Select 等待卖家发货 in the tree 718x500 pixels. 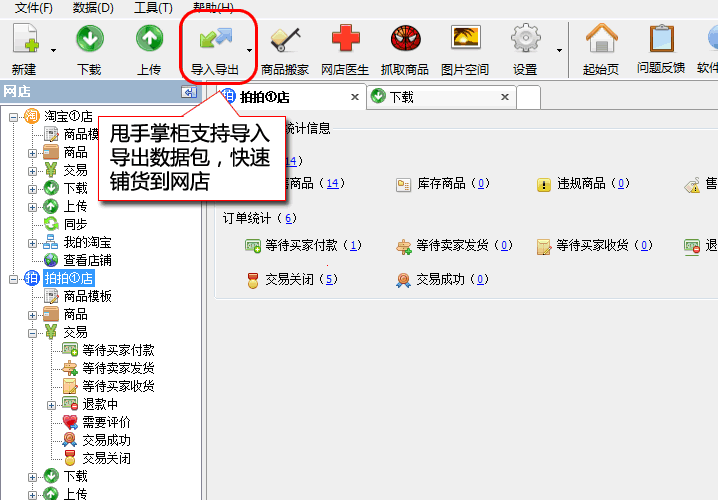[x=119, y=368]
